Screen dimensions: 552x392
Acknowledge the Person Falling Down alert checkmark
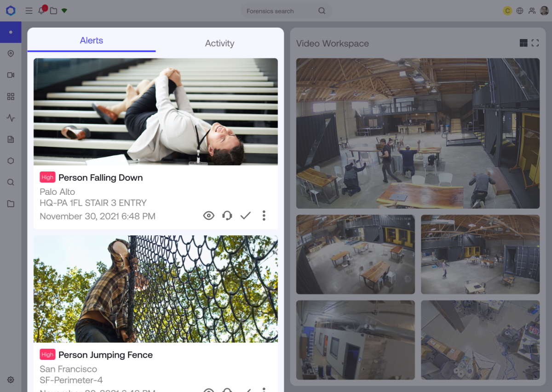click(x=245, y=215)
